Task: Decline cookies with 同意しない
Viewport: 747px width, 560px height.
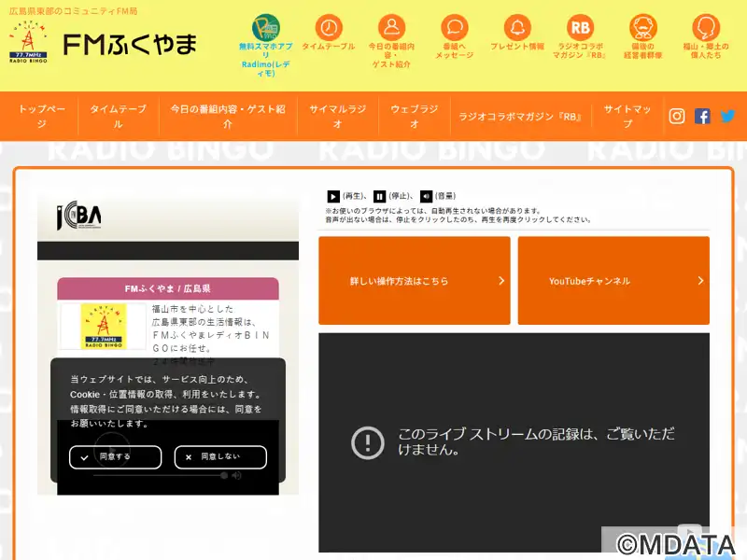Action: [220, 457]
